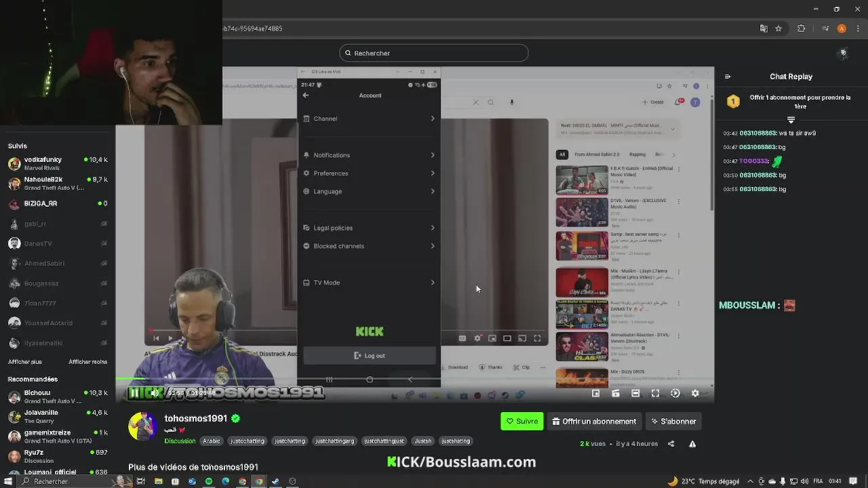
Task: Click tohosmos1991 channel avatar
Action: pos(142,426)
